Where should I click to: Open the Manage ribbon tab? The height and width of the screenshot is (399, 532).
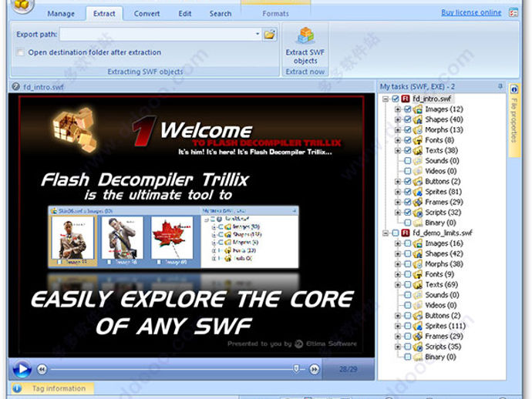pyautogui.click(x=61, y=14)
